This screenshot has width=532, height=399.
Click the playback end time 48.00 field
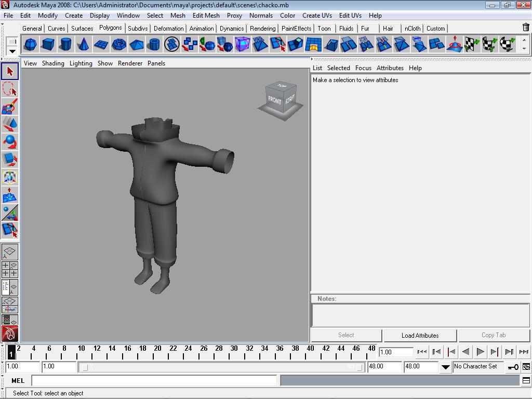coord(384,367)
